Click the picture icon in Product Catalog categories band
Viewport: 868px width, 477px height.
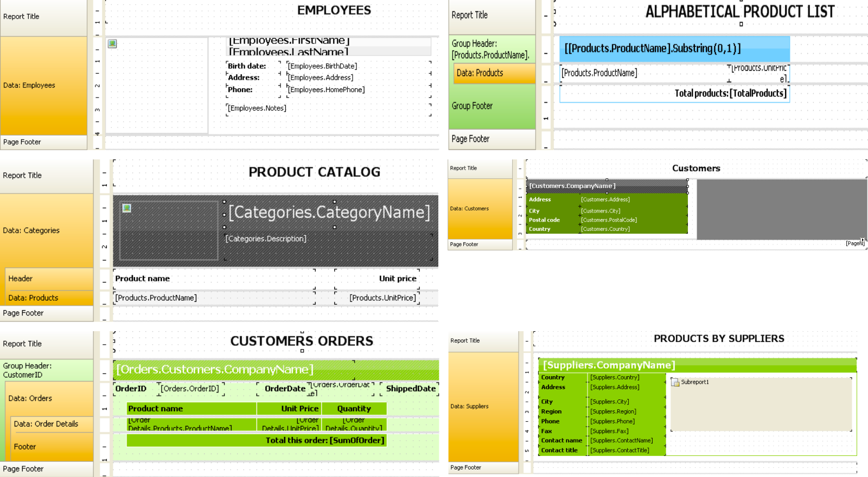(x=126, y=208)
